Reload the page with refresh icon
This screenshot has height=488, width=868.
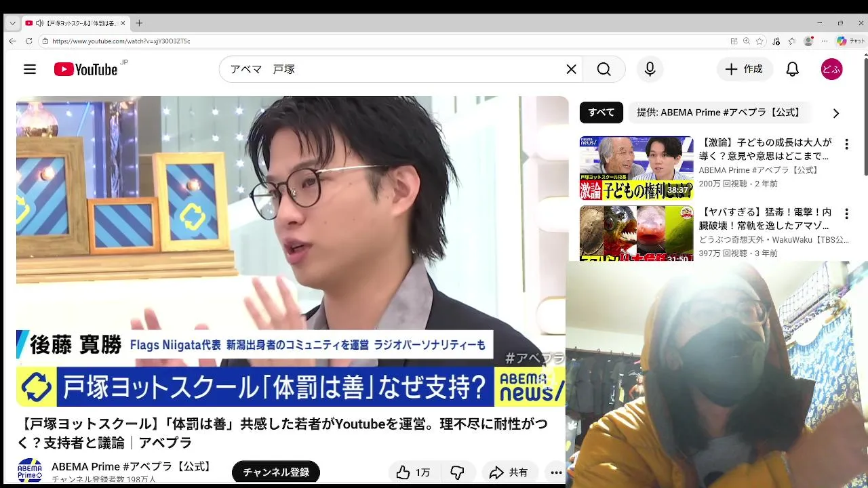[28, 41]
